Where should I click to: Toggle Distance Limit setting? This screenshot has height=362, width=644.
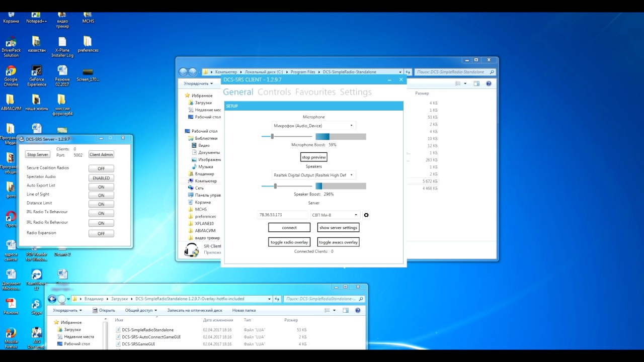(101, 204)
